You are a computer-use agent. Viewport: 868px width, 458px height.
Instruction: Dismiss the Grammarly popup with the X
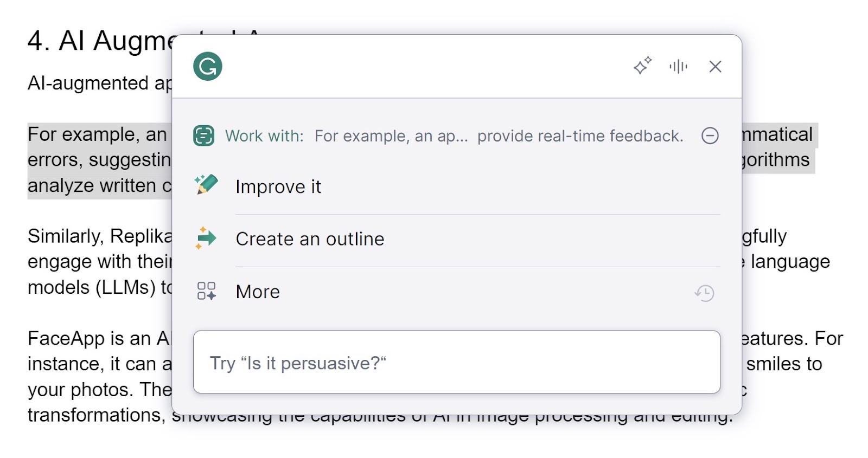(x=716, y=66)
